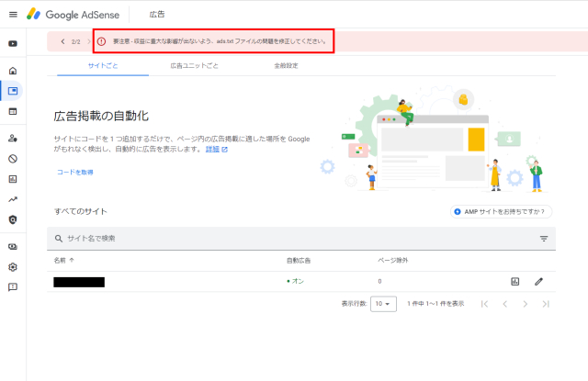Click the AMP サイトをお持ちですか button
Viewport: 588px width, 381px height.
(x=502, y=211)
